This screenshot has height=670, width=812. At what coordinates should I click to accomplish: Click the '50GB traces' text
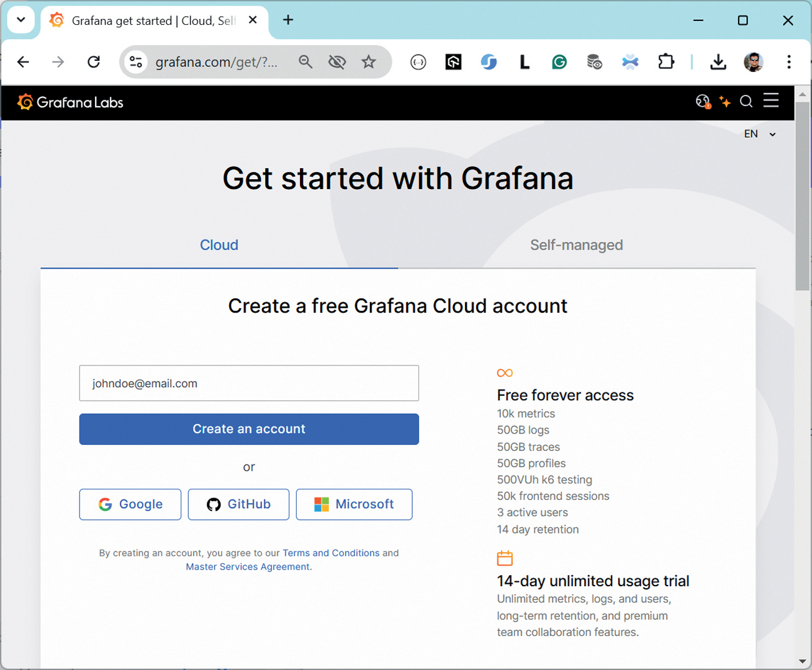(528, 447)
